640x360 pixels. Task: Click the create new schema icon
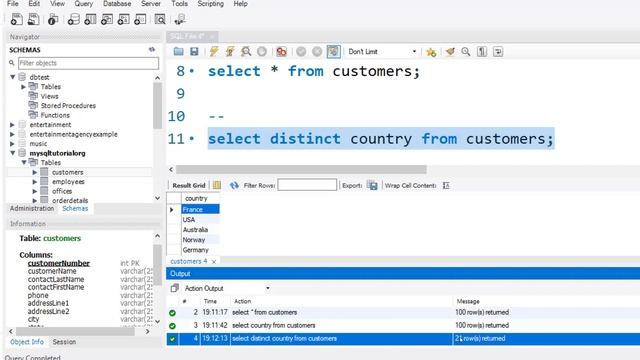73,19
